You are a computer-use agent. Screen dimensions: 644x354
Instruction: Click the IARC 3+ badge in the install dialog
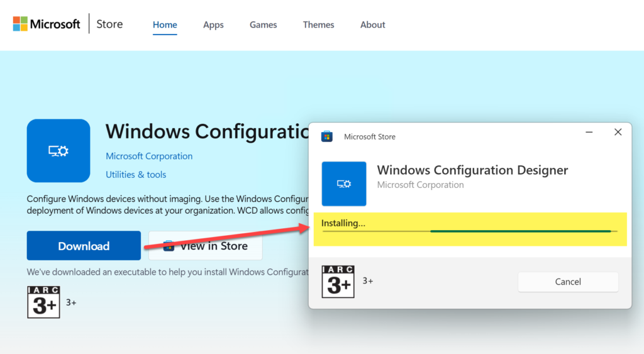[338, 281]
